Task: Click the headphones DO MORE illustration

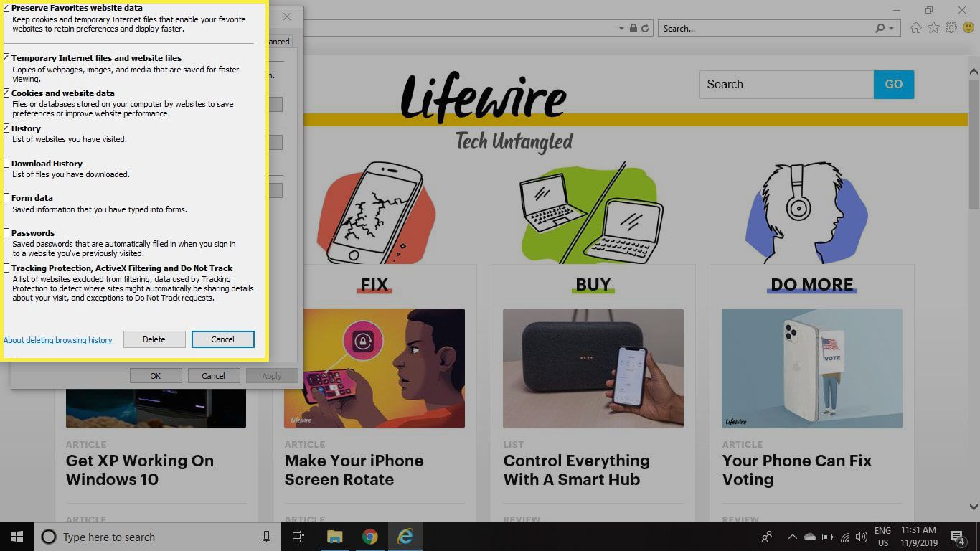Action: pos(807,214)
